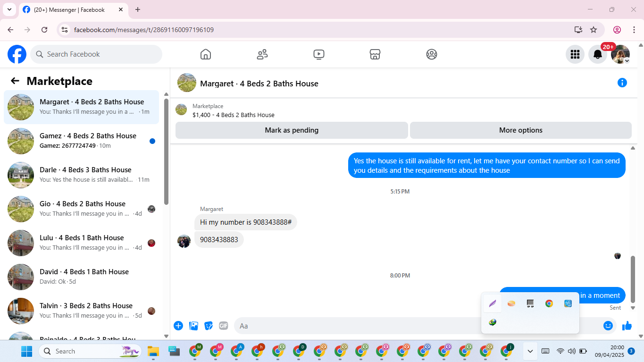Open a new browser tab
The image size is (644, 362).
coord(138,9)
